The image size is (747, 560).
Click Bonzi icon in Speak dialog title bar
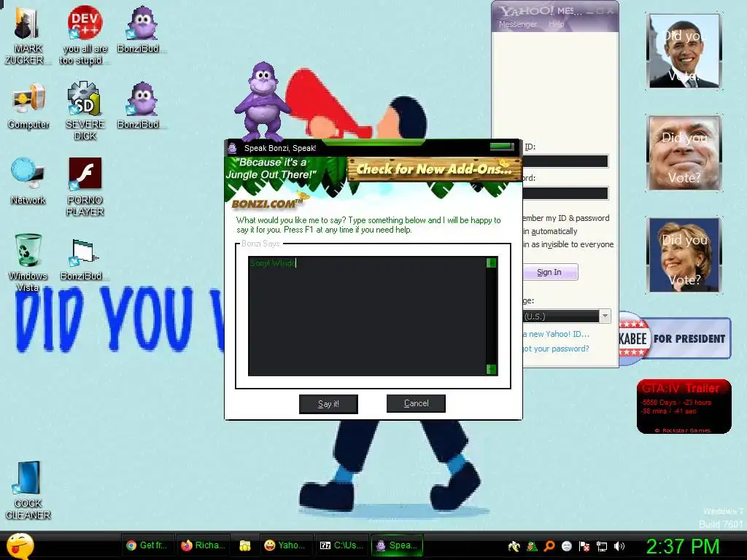pos(233,147)
